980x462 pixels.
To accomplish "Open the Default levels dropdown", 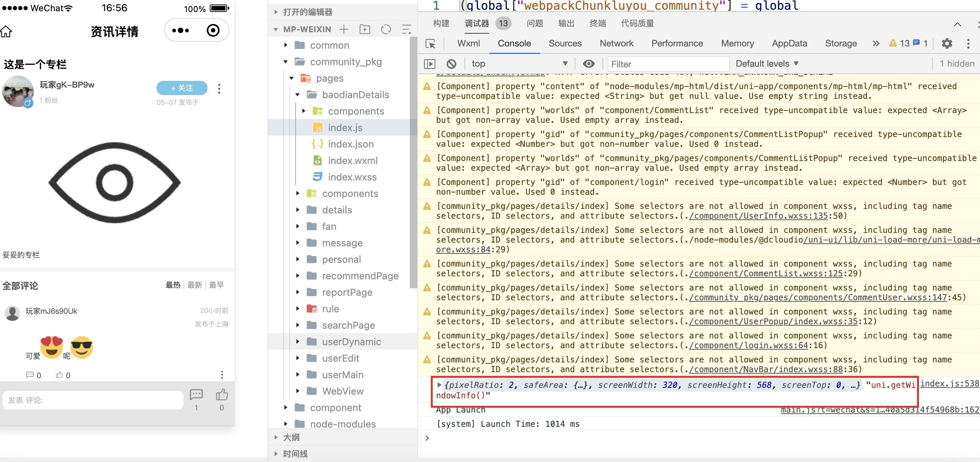I will point(766,64).
